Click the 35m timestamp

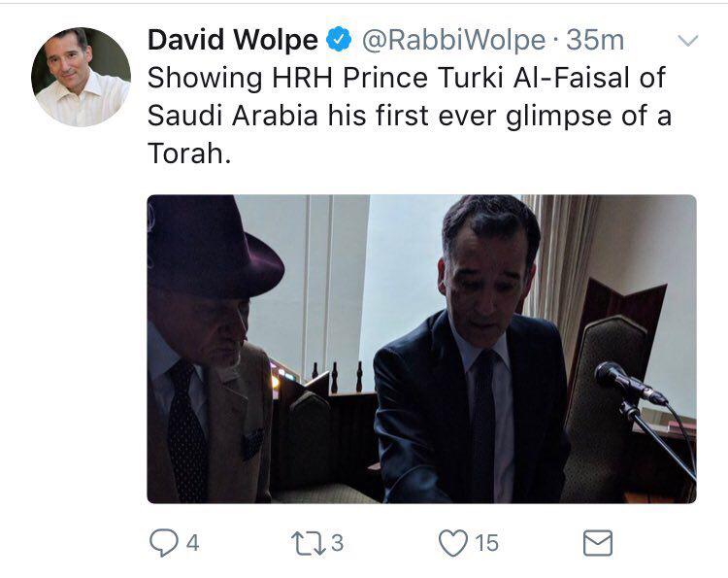click(595, 41)
